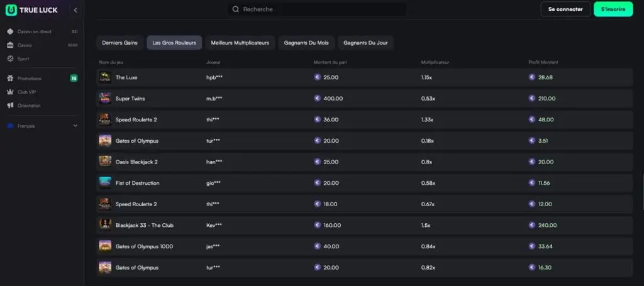Screen dimensions: 644x286
Task: Click the search magnifier icon
Action: pos(235,9)
